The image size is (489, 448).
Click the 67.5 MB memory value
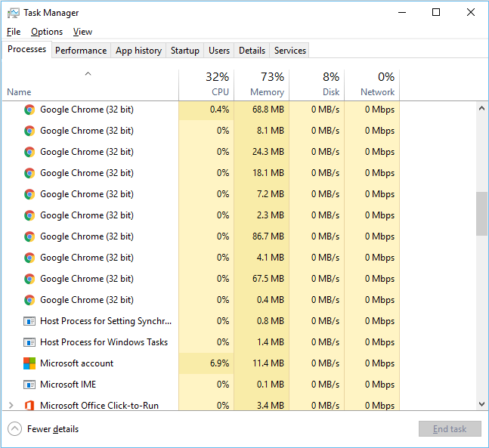[x=268, y=279]
